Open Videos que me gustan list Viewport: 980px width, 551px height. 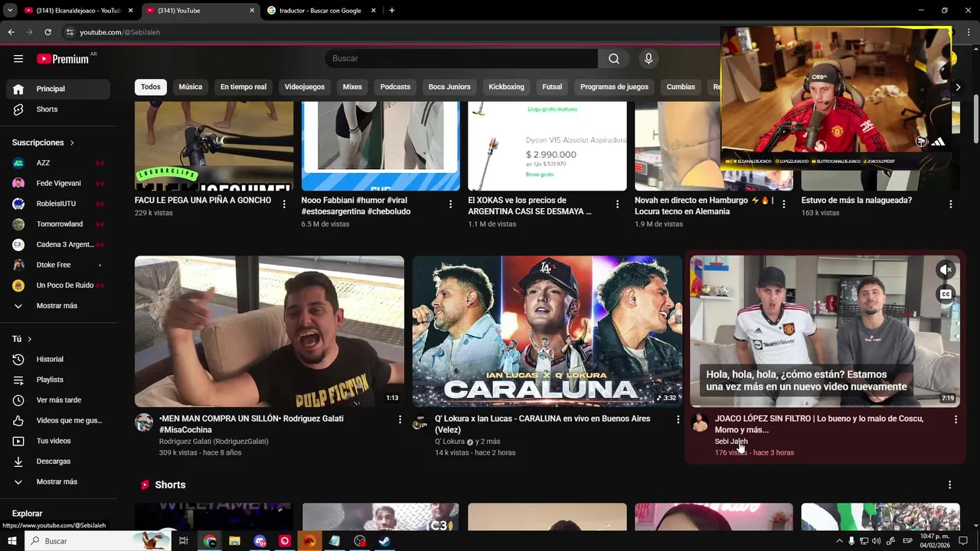[x=58, y=421]
